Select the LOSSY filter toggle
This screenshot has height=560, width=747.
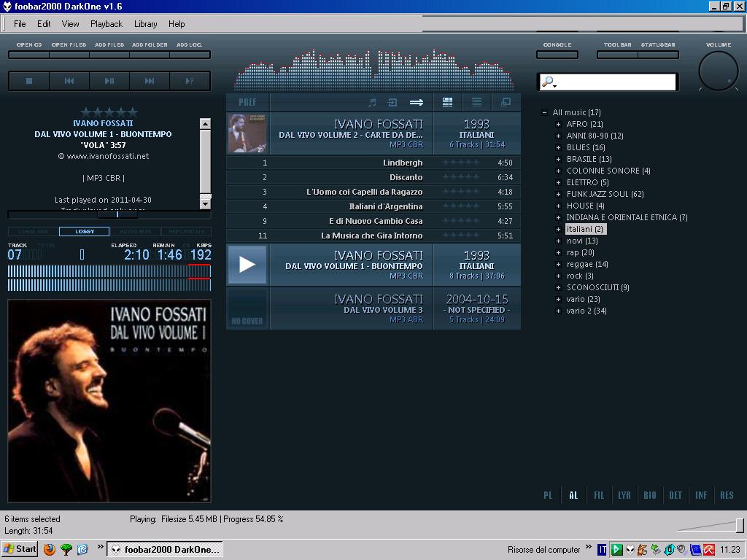[85, 231]
